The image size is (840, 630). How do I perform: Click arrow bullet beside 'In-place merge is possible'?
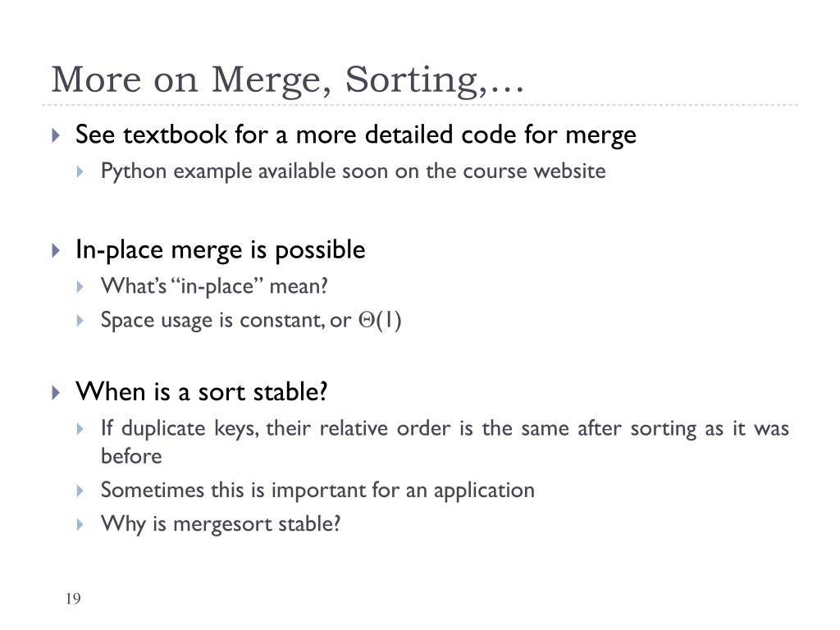(x=56, y=250)
